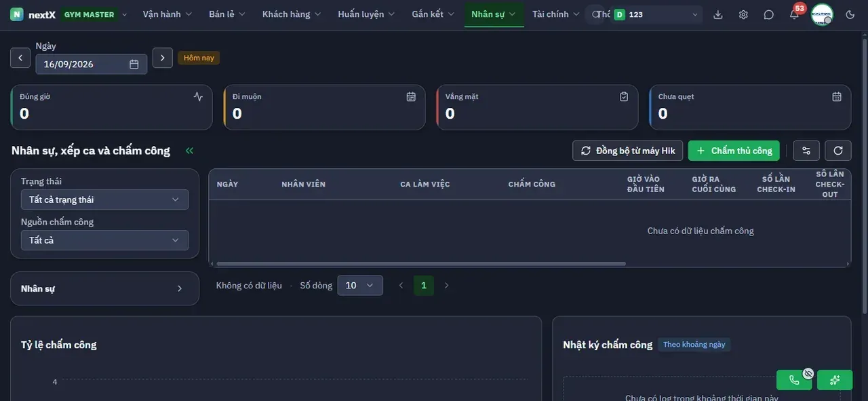868x401 pixels.
Task: Open the download icon in top bar
Action: (x=718, y=14)
